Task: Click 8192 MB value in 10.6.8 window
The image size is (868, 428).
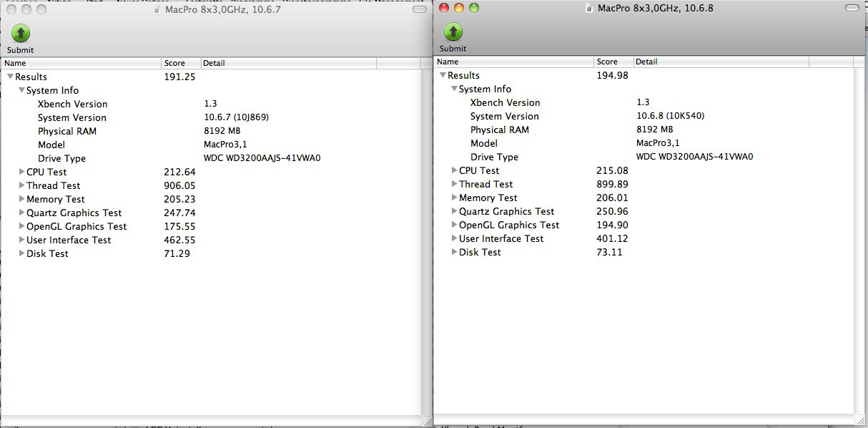Action: [655, 130]
